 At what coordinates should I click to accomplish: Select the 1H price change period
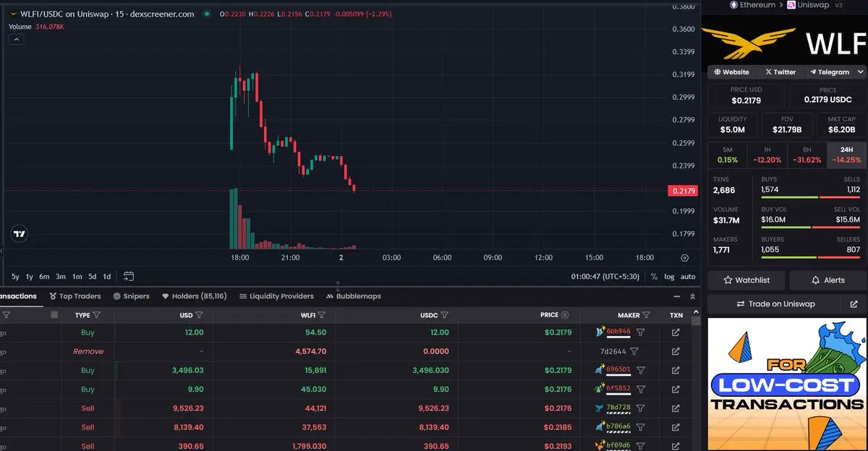click(x=767, y=155)
